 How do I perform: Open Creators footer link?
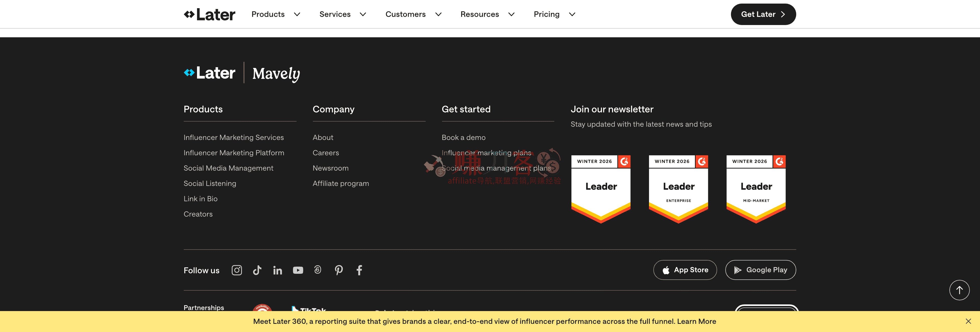pyautogui.click(x=198, y=214)
